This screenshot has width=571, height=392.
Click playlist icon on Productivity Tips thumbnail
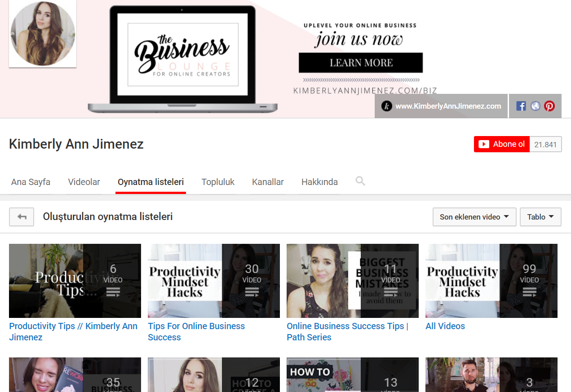[x=113, y=293]
